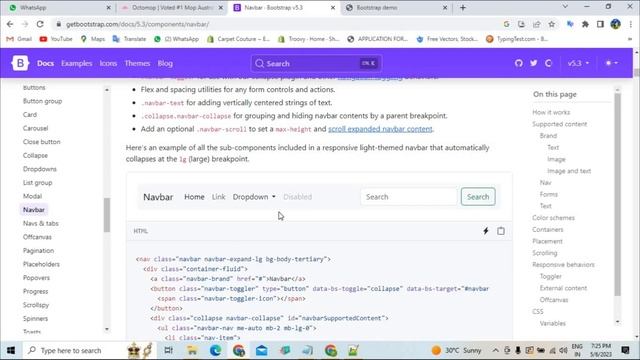The width and height of the screenshot is (640, 360).
Task: Open browser extensions puzzle icon
Action: pyautogui.click(x=585, y=24)
